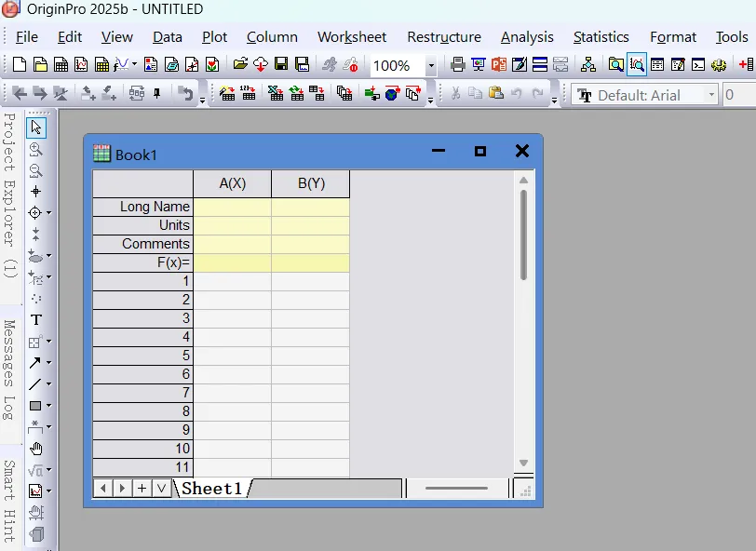
Task: Select the Text tool marked with a T
Action: tap(36, 319)
